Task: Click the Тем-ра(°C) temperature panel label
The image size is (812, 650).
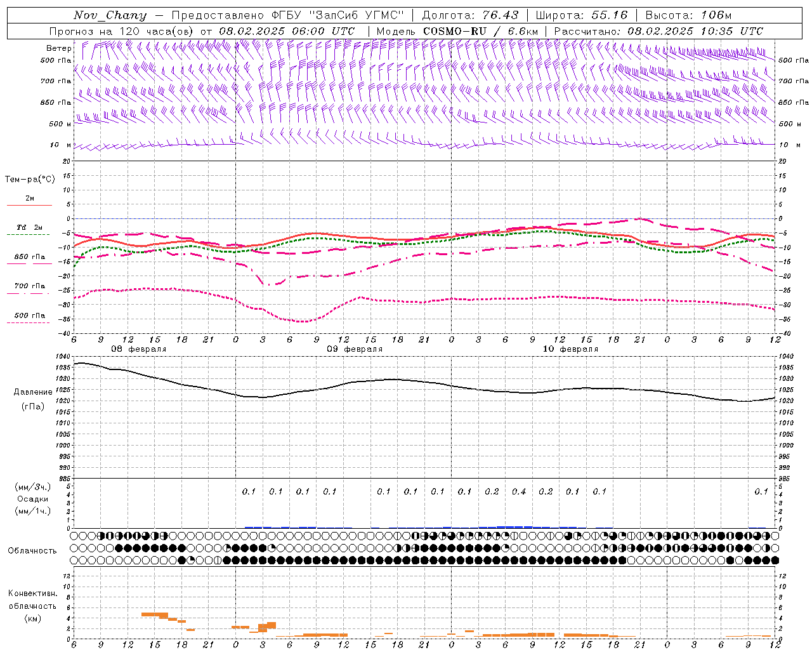Action: (x=30, y=180)
